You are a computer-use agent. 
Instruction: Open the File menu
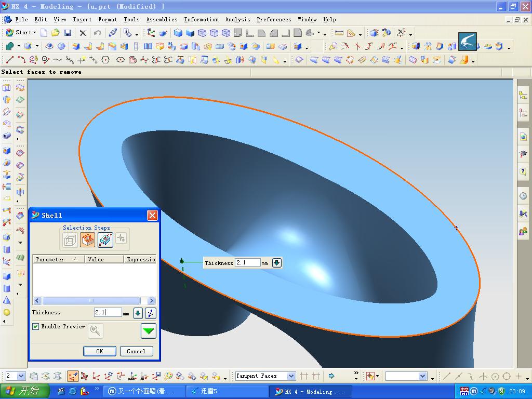pyautogui.click(x=21, y=19)
